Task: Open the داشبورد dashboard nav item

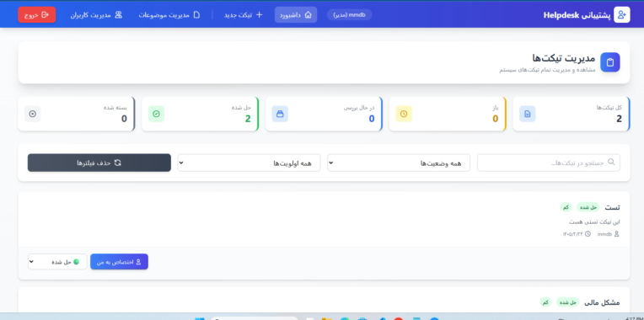Action: (x=296, y=15)
